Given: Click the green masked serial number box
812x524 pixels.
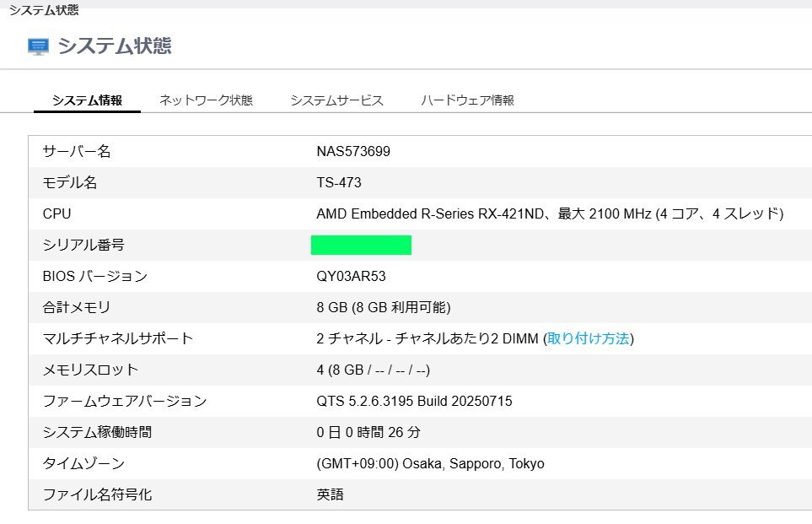Looking at the screenshot, I should click(361, 245).
